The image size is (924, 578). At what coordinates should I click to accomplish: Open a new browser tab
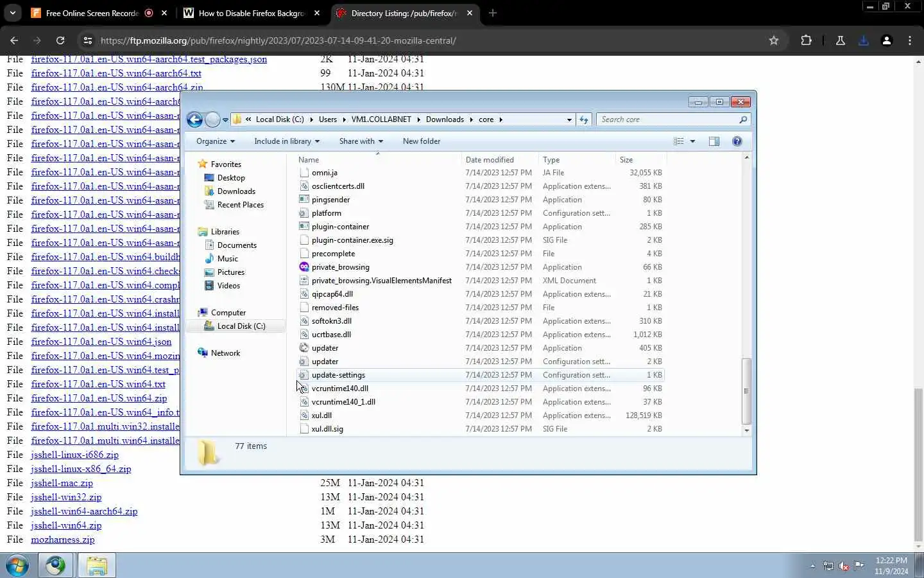493,13
